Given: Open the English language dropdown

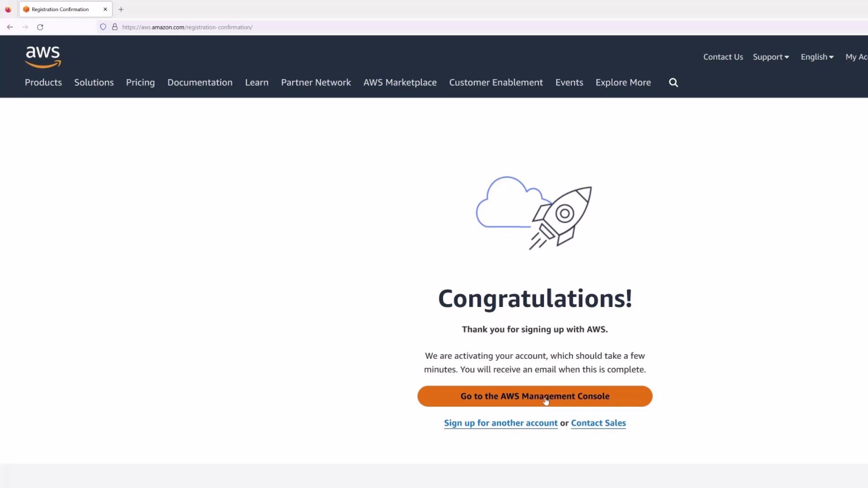Looking at the screenshot, I should coord(816,57).
